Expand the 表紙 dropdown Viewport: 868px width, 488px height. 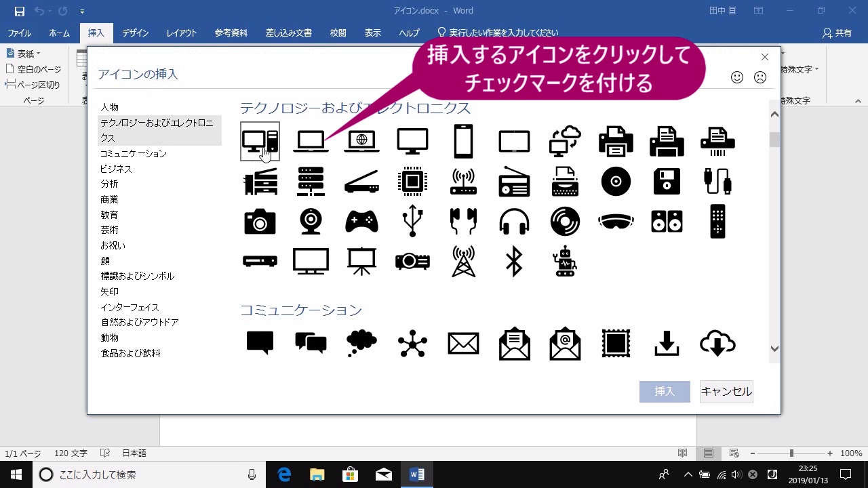[x=23, y=53]
